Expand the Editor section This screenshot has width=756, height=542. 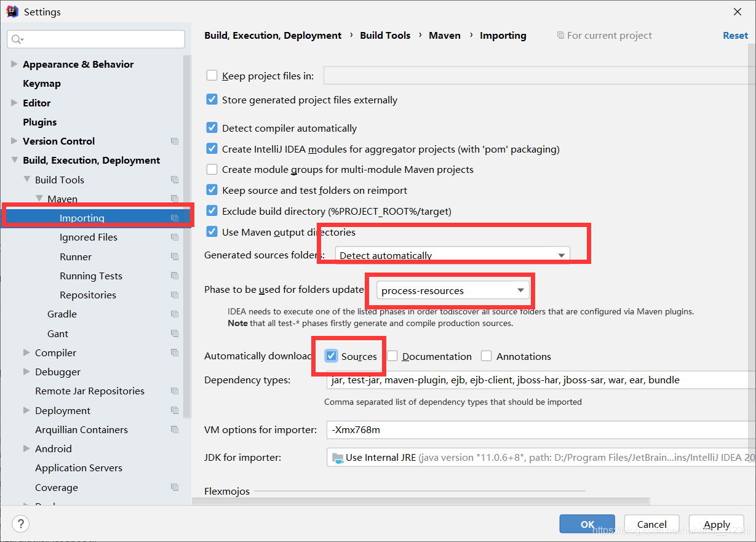pyautogui.click(x=14, y=103)
